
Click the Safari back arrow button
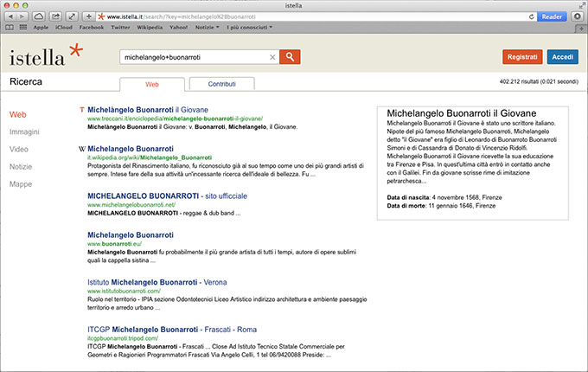point(10,16)
